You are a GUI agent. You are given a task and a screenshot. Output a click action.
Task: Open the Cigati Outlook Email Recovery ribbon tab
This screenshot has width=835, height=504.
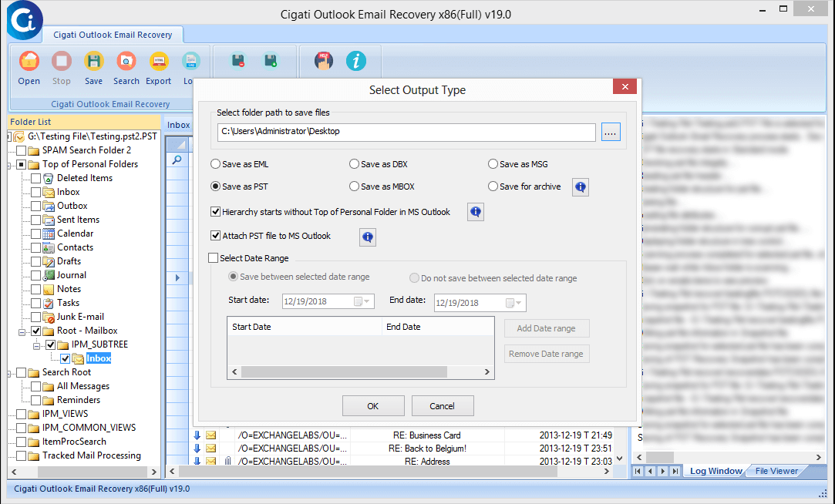tap(113, 35)
